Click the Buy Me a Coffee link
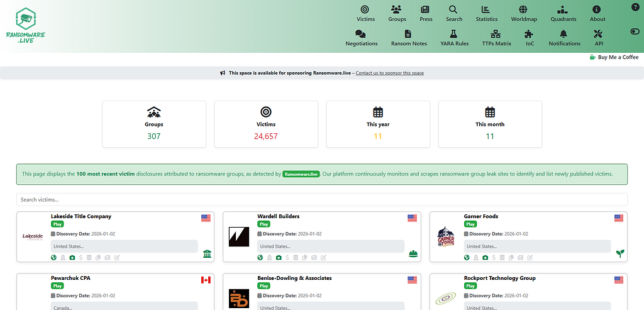The width and height of the screenshot is (644, 310). point(614,57)
